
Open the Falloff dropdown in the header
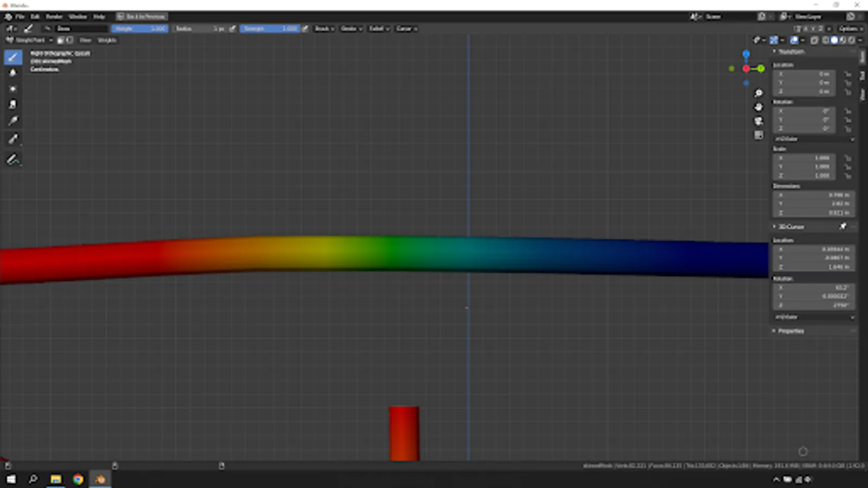(378, 29)
